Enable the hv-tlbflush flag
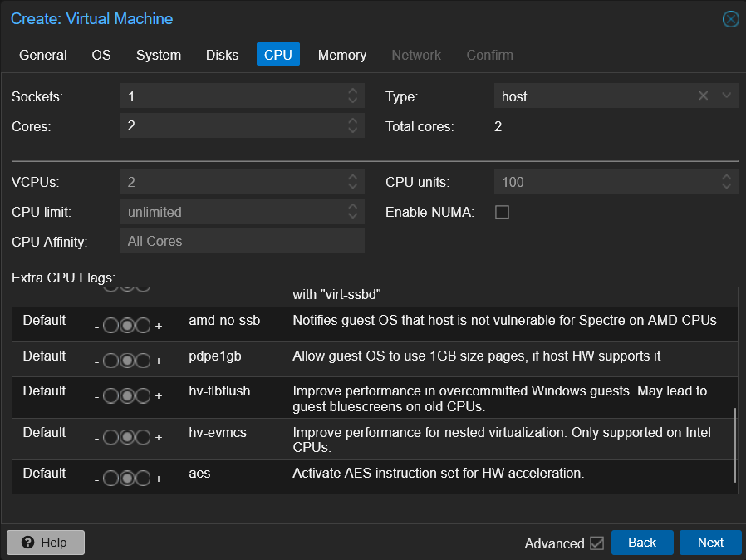This screenshot has width=746, height=560. pyautogui.click(x=143, y=396)
